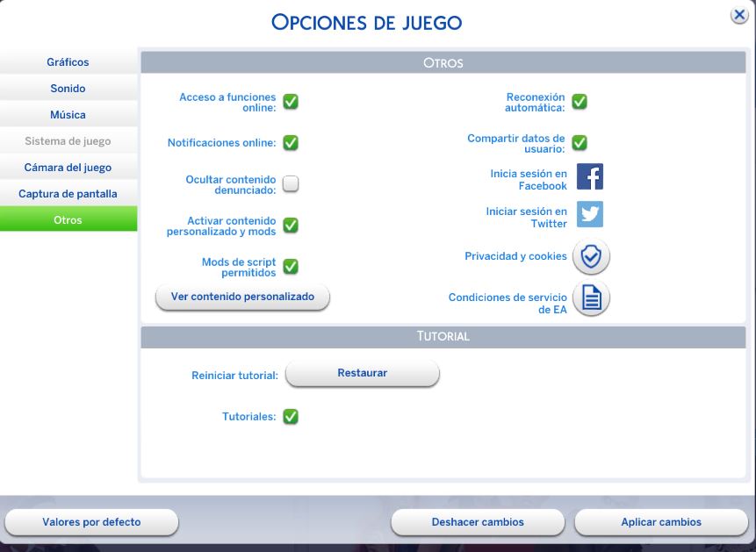Open EA terms of service document icon
This screenshot has width=756, height=552.
click(x=591, y=298)
